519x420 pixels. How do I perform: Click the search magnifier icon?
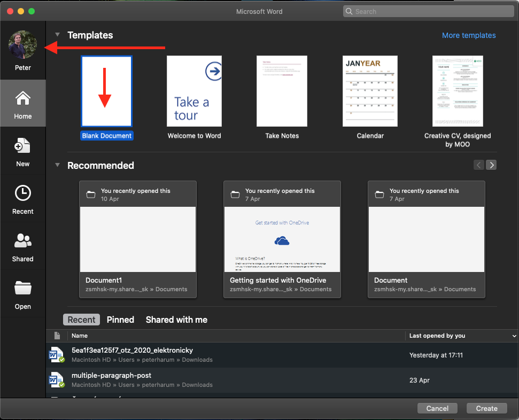(x=349, y=11)
